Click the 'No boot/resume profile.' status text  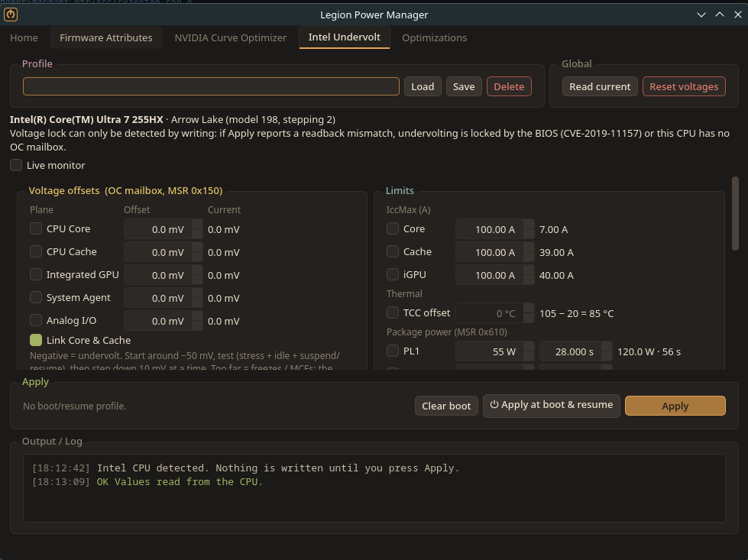point(74,406)
